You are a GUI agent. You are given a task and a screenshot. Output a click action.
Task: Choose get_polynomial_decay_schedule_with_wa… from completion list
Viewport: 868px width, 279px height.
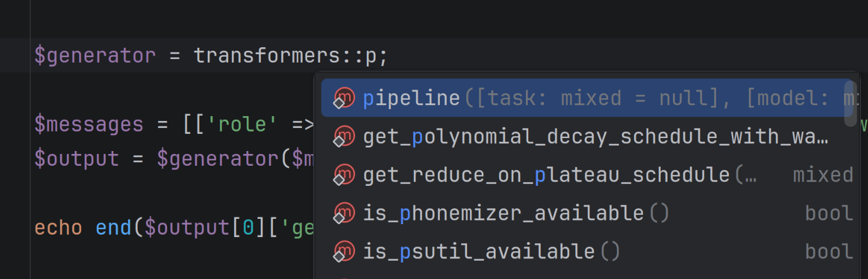[587, 137]
